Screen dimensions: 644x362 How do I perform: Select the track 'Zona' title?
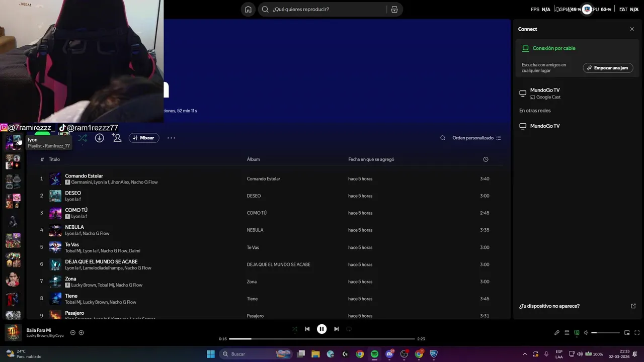pos(70,279)
